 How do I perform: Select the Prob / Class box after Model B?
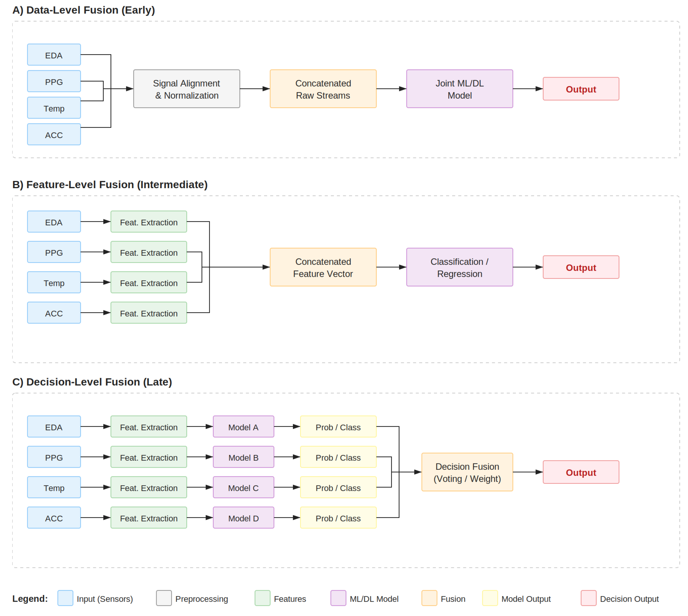pyautogui.click(x=338, y=457)
